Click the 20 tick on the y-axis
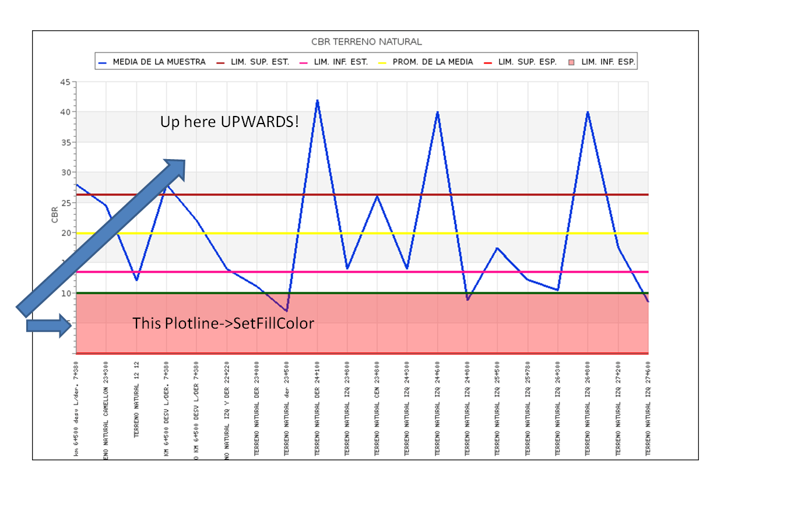The width and height of the screenshot is (812, 518). (65, 233)
